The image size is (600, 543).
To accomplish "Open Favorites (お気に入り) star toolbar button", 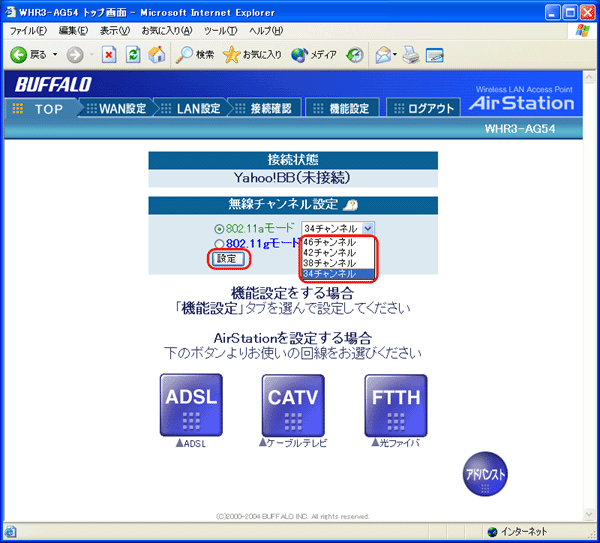I will pos(252,55).
